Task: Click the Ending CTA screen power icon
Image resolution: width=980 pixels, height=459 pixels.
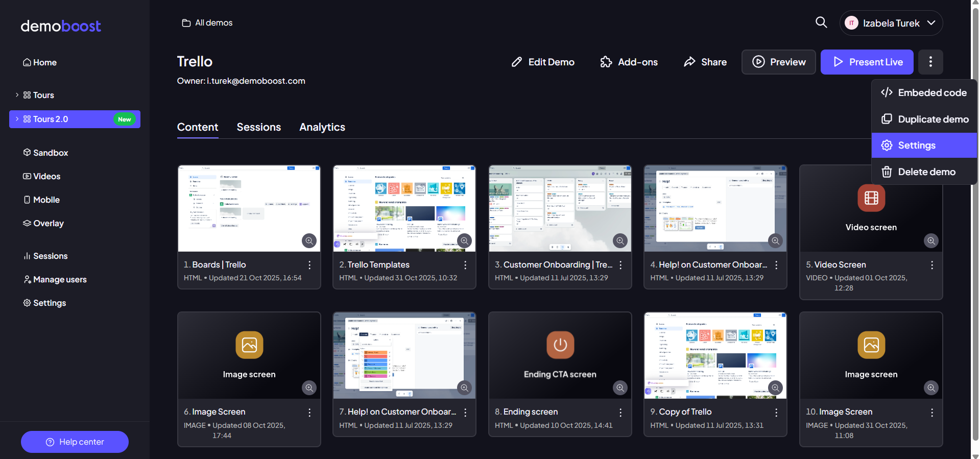Action: coord(560,345)
